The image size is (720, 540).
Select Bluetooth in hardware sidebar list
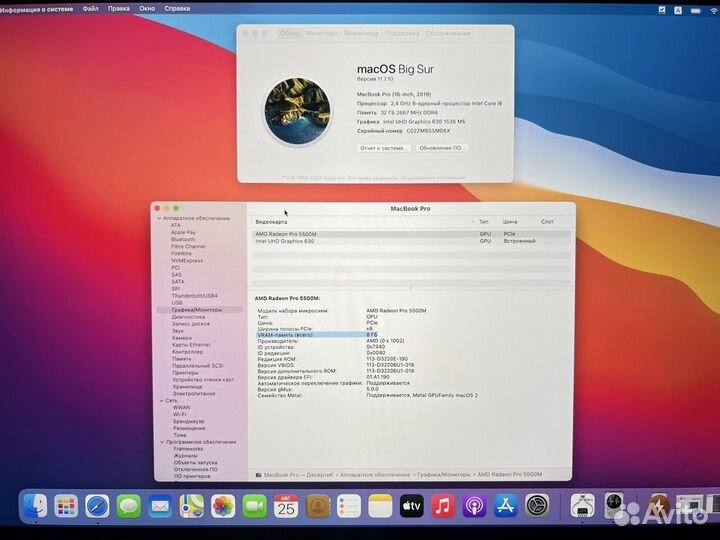coord(183,240)
